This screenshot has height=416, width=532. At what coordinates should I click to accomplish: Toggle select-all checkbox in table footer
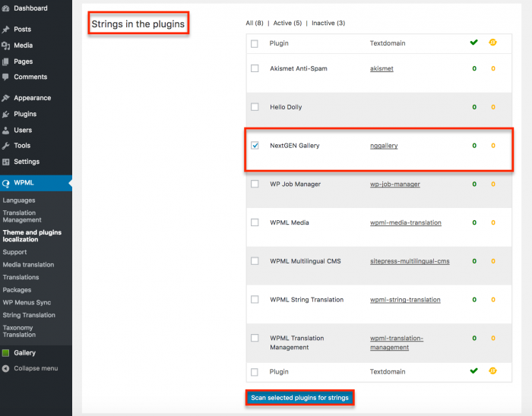(255, 372)
